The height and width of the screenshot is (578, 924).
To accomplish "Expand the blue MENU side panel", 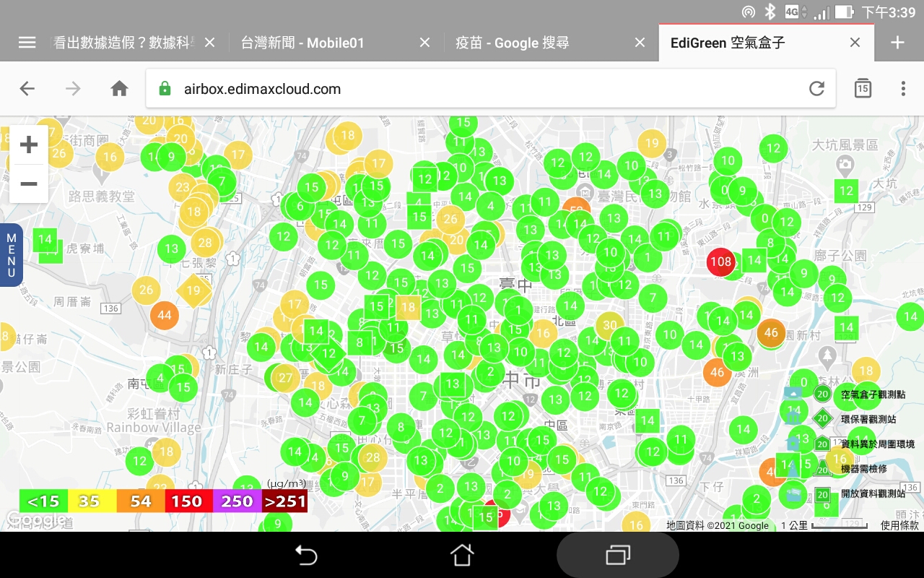I will [x=11, y=255].
